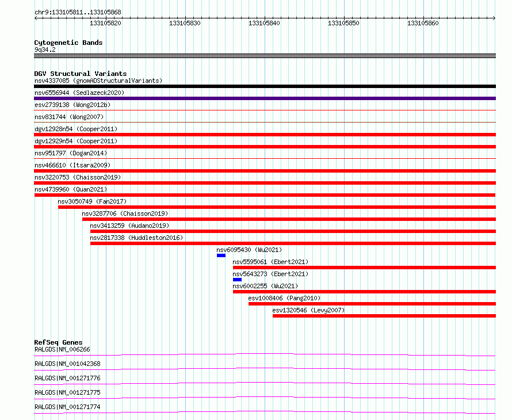This screenshot has height=420, width=512.
Task: Click the left arrow end of the ruler
Action: pyautogui.click(x=36, y=18)
